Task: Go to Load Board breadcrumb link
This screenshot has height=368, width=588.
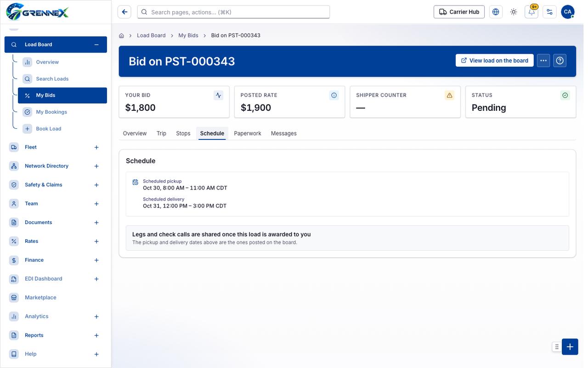Action: click(151, 35)
